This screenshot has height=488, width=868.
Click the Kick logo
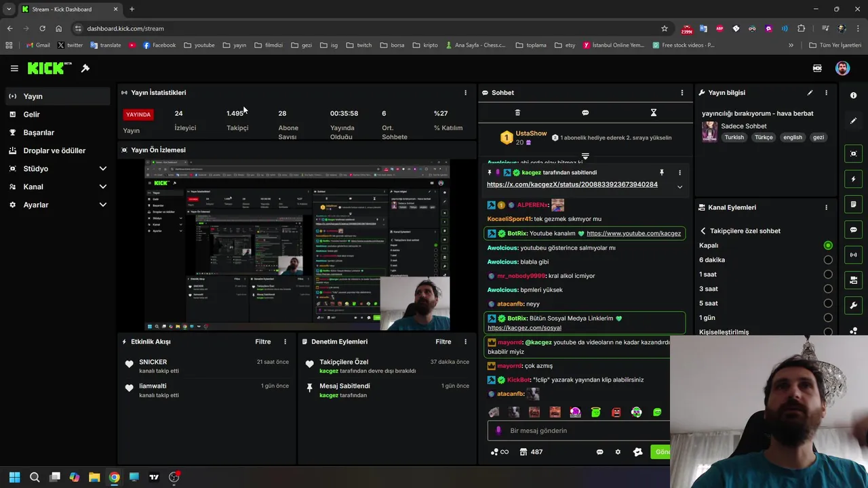click(50, 68)
